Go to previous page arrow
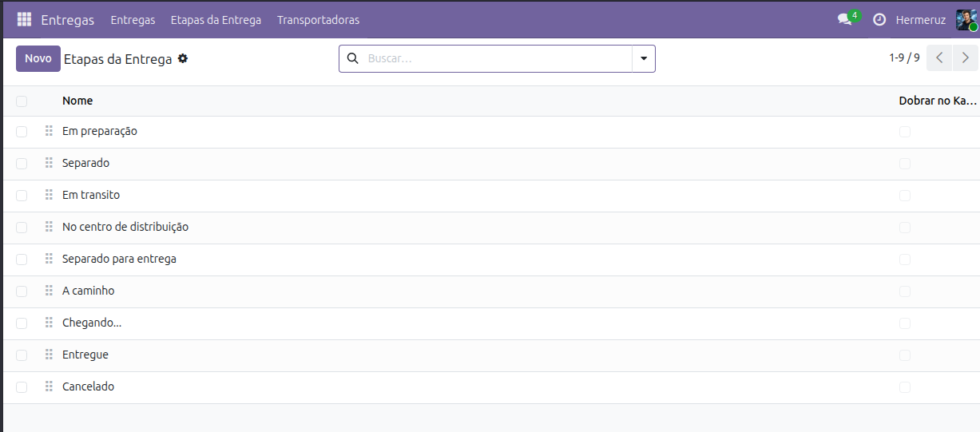Image resolution: width=980 pixels, height=432 pixels. pyautogui.click(x=939, y=57)
